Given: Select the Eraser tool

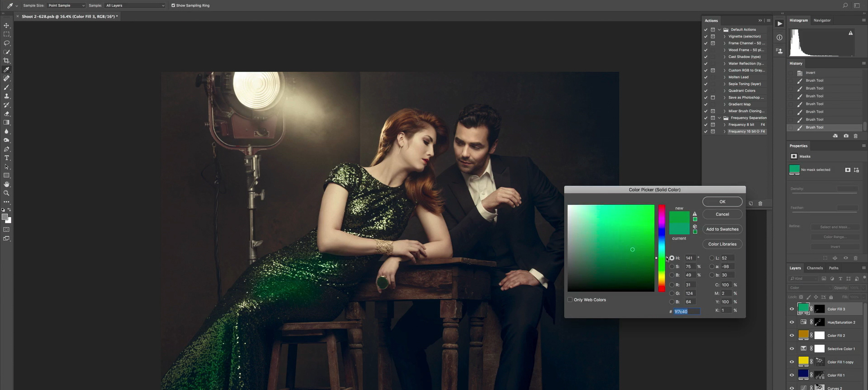Looking at the screenshot, I should point(6,114).
